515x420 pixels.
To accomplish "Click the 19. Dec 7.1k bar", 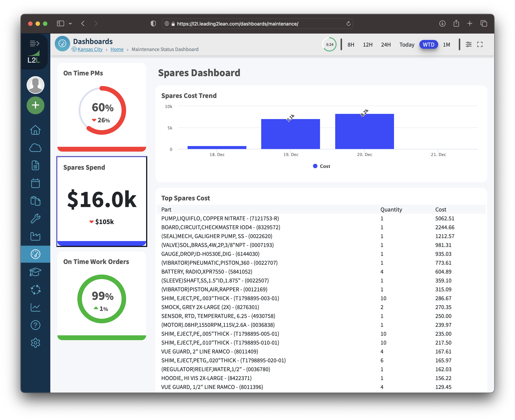I will coord(290,134).
